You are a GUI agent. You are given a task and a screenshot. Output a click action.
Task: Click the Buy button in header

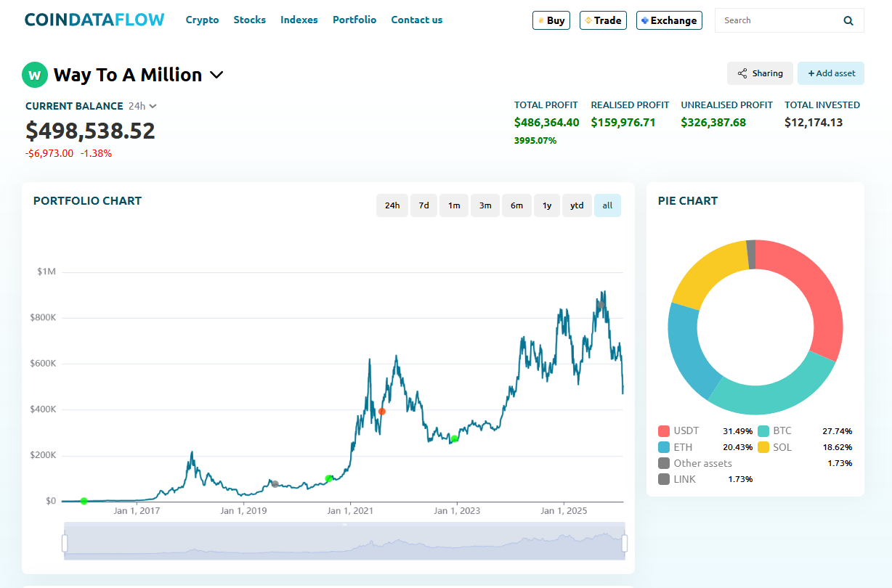coord(551,20)
